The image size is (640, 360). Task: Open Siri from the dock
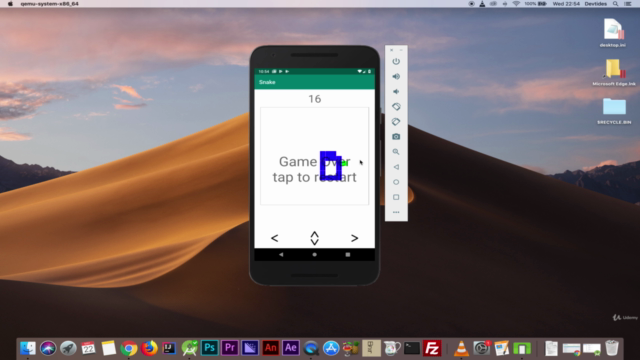click(x=48, y=348)
